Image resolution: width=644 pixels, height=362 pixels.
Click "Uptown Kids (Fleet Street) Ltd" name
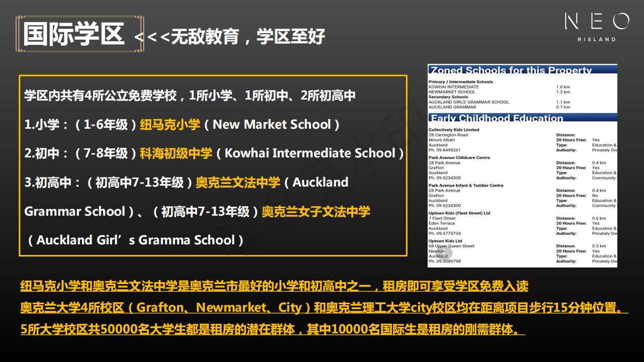click(459, 213)
